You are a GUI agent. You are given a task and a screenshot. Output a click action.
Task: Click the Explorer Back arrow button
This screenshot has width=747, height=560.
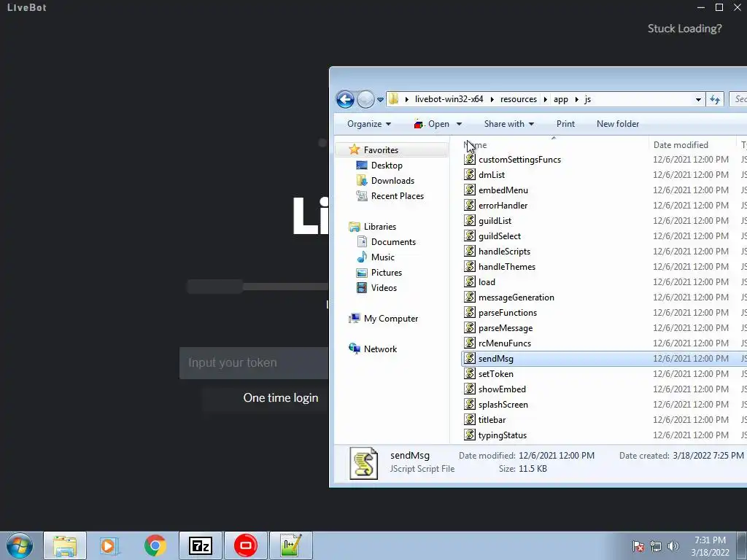[345, 99]
